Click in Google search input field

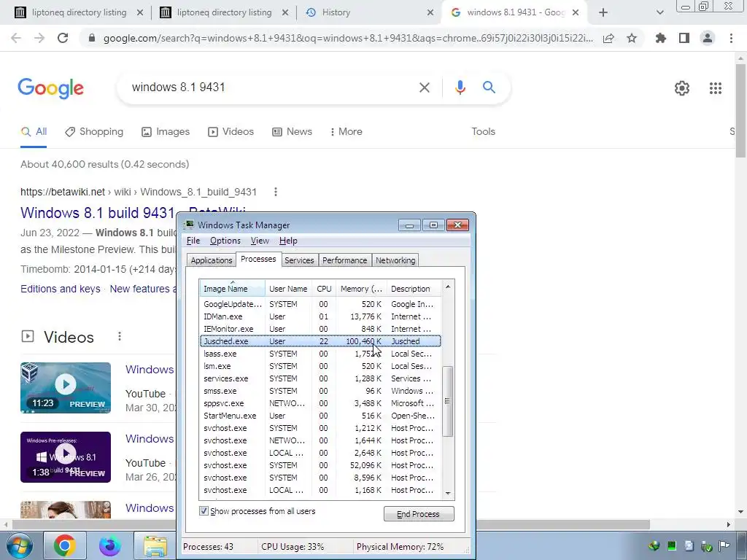coord(271,87)
